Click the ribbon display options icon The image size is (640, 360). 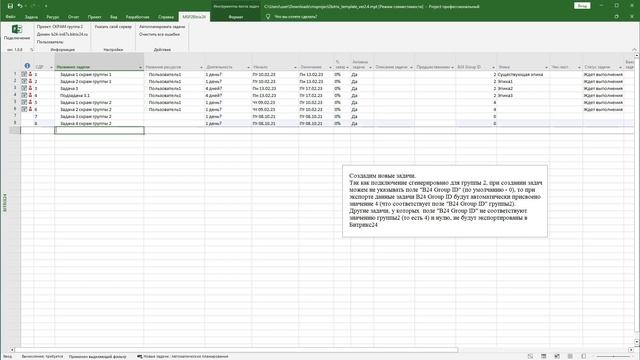pyautogui.click(x=616, y=17)
